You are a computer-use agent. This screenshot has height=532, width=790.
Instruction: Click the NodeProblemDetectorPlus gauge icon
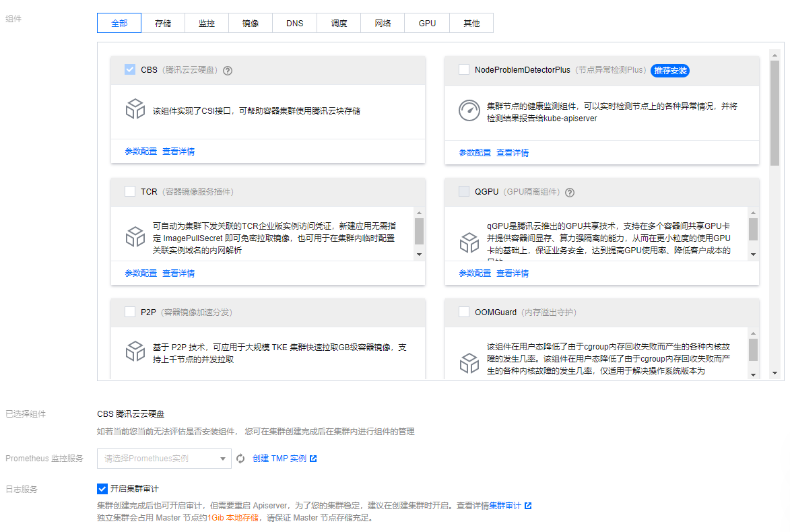tap(469, 111)
